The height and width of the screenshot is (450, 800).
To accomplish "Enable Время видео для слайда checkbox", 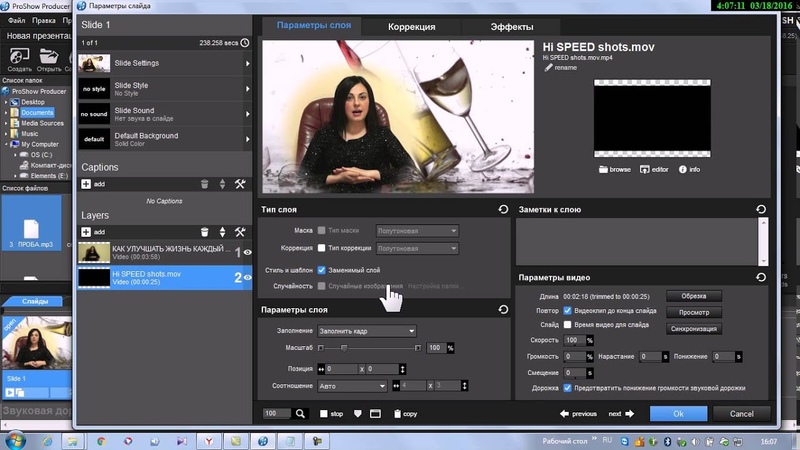I will [x=567, y=324].
